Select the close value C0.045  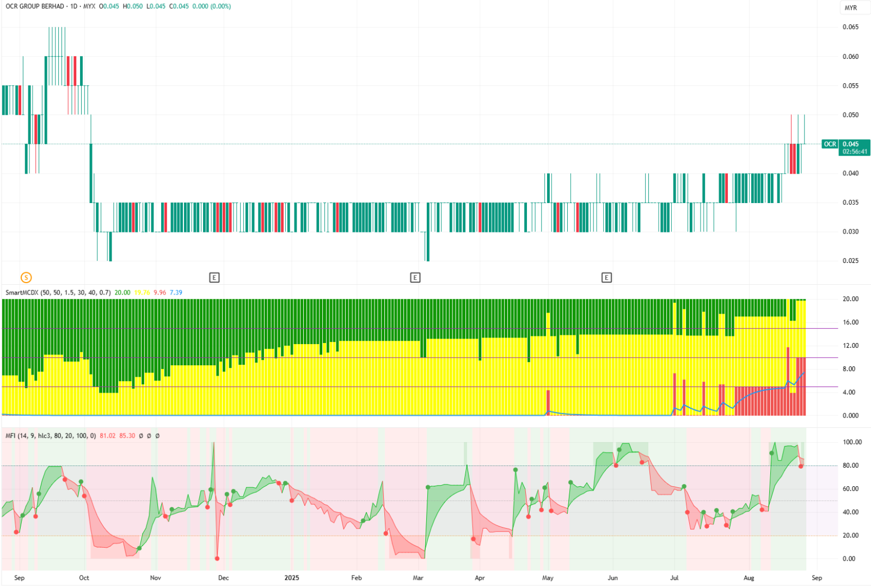(179, 7)
